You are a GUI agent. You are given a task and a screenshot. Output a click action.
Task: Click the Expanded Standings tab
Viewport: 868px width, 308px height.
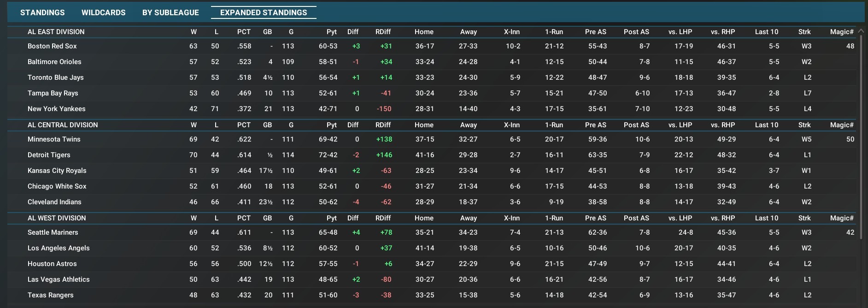click(x=264, y=12)
